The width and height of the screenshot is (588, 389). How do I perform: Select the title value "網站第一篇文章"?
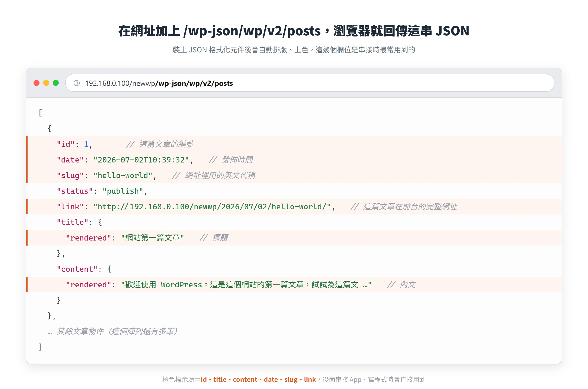(153, 238)
